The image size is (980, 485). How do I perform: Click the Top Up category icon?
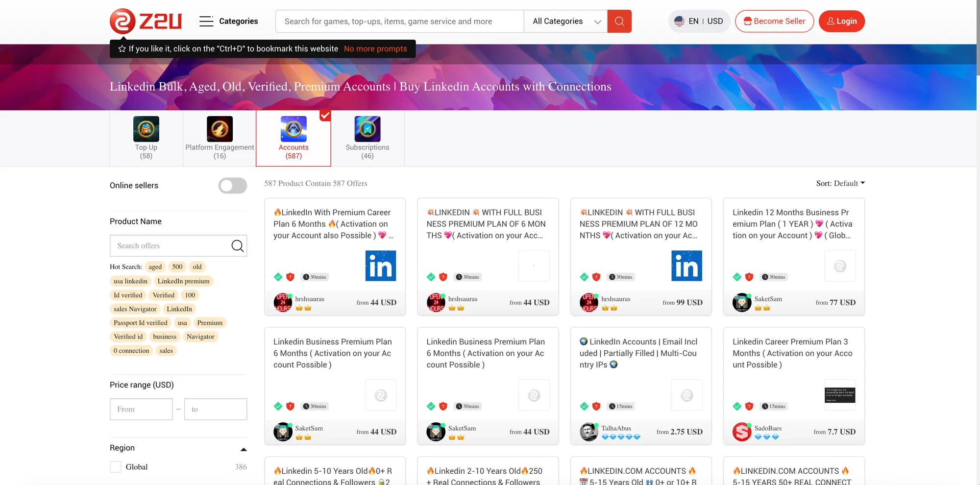pos(146,129)
